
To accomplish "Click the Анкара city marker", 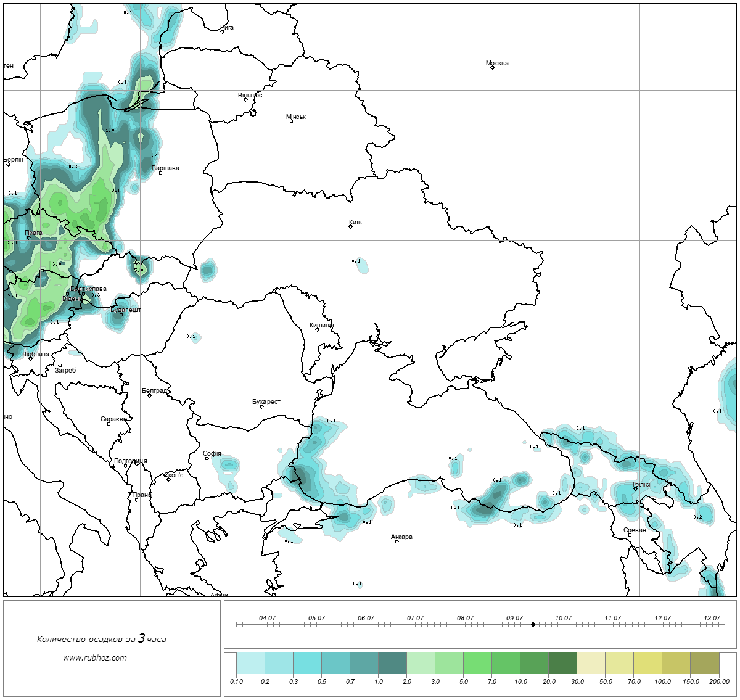I will coord(397,541).
